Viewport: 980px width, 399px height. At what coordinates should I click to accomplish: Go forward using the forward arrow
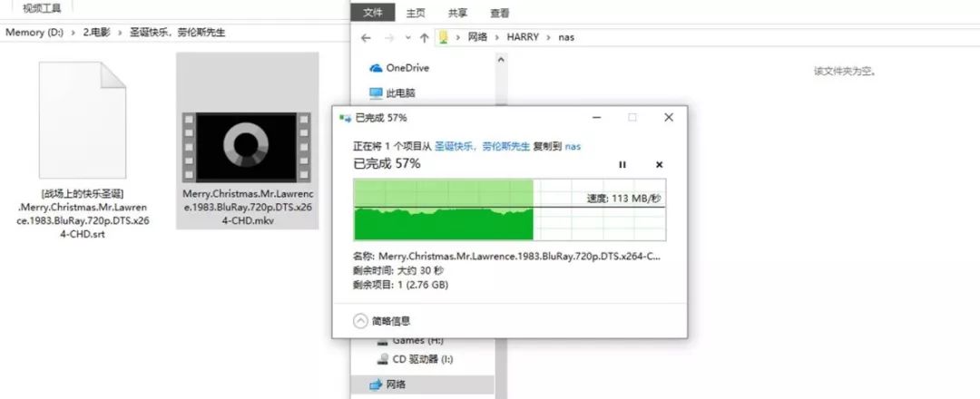388,37
